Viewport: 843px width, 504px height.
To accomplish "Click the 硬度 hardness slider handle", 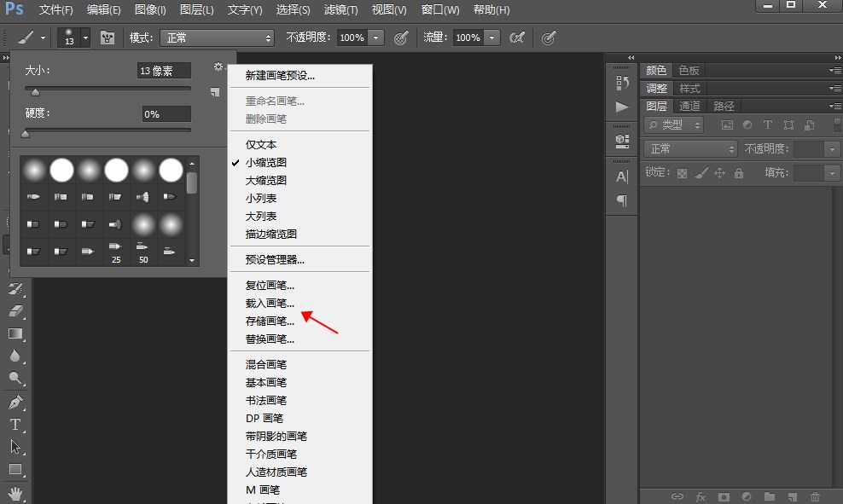I will 26,134.
